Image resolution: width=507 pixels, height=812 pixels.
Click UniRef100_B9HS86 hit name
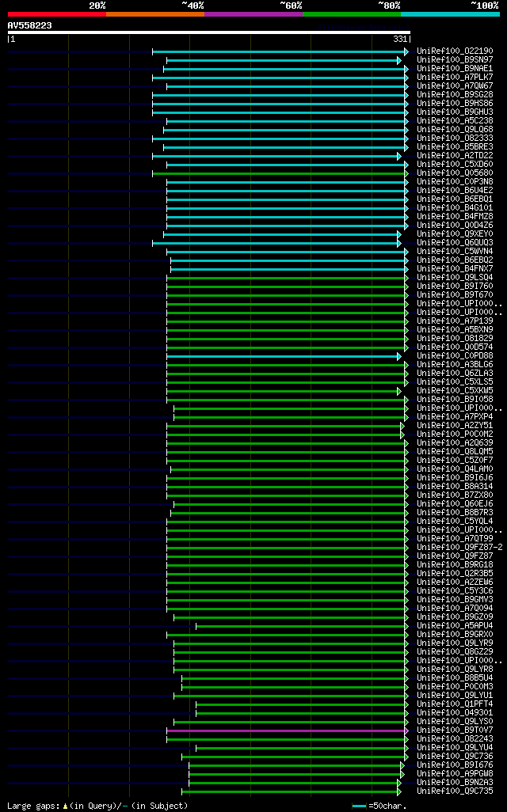point(455,103)
